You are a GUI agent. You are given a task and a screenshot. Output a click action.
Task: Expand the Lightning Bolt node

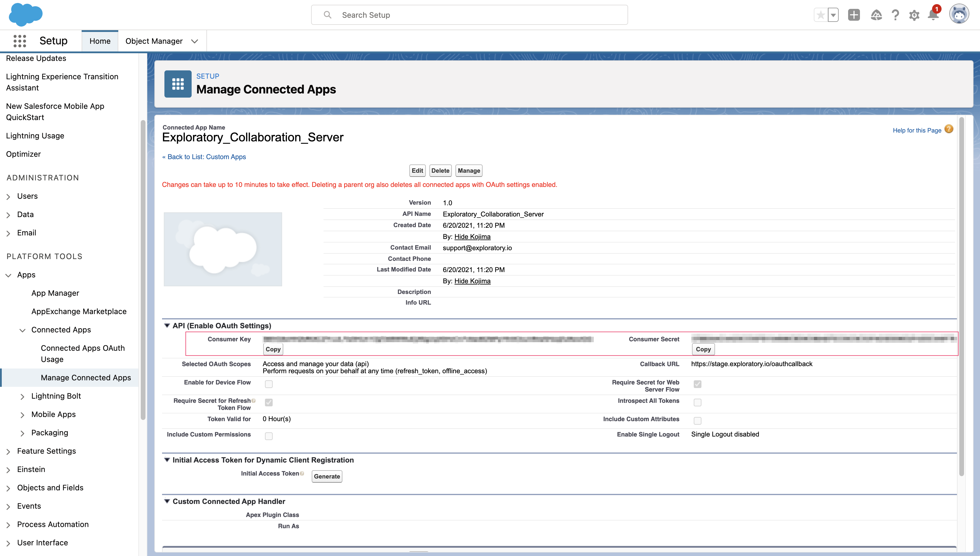(x=22, y=397)
